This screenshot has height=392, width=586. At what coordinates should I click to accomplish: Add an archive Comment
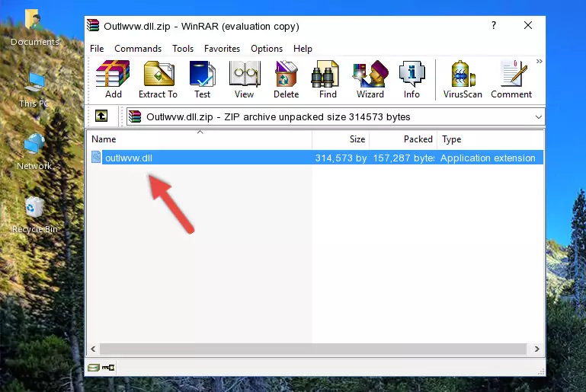coord(511,79)
